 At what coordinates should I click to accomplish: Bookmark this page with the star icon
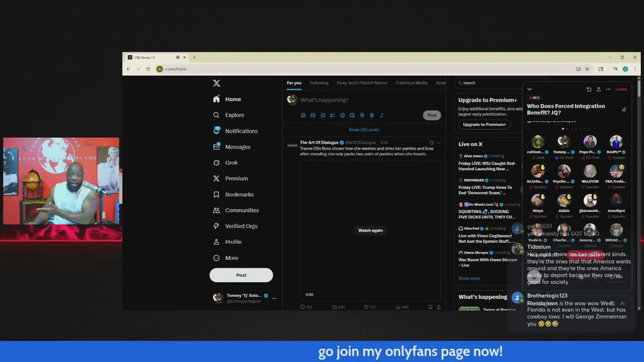tap(587, 69)
